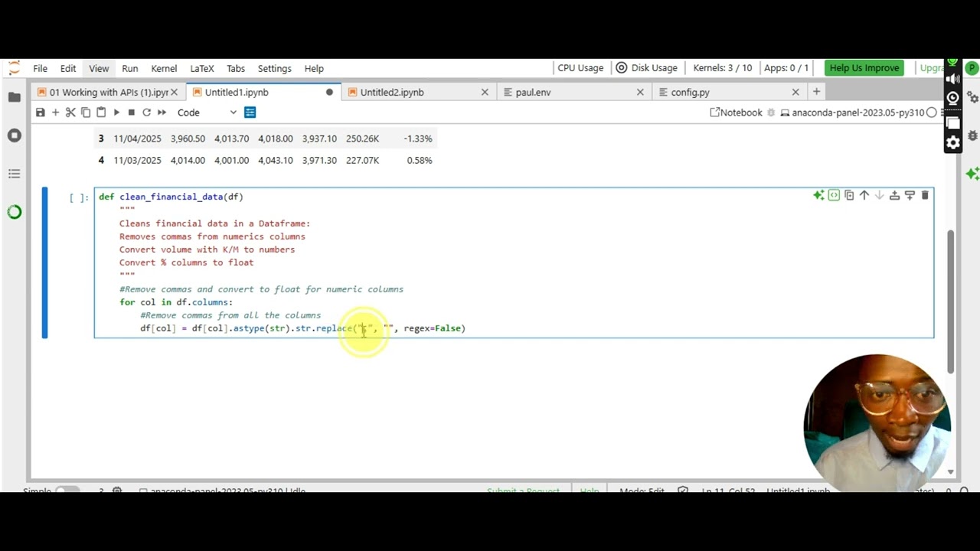The image size is (980, 551).
Task: Switch to the paul.env tab
Action: tap(533, 92)
